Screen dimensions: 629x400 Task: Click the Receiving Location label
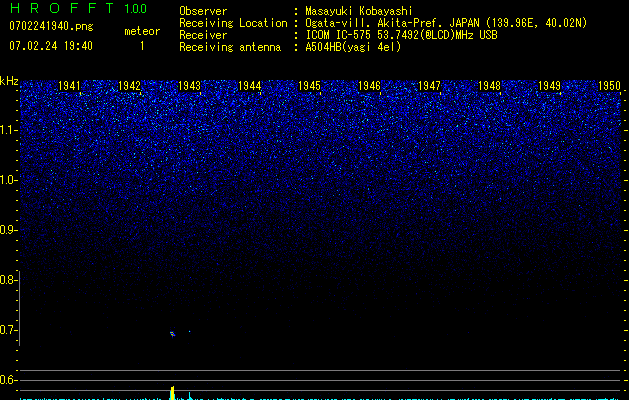coord(233,23)
